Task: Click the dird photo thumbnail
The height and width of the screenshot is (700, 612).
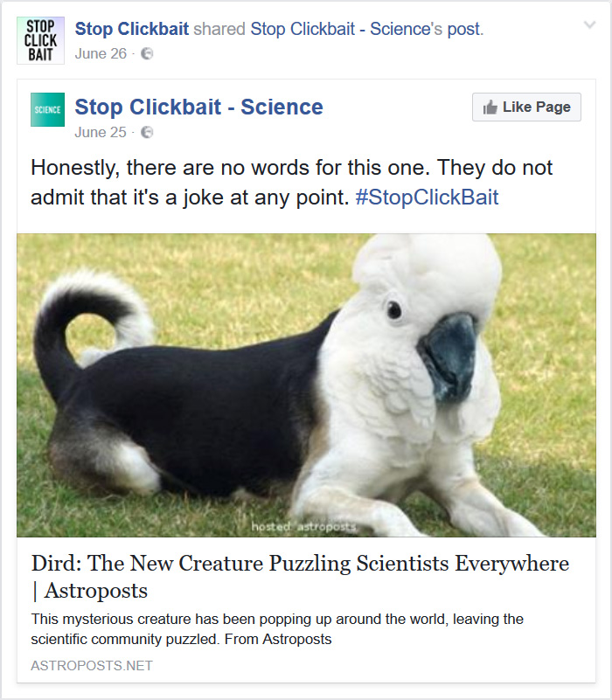Action: coord(305,385)
